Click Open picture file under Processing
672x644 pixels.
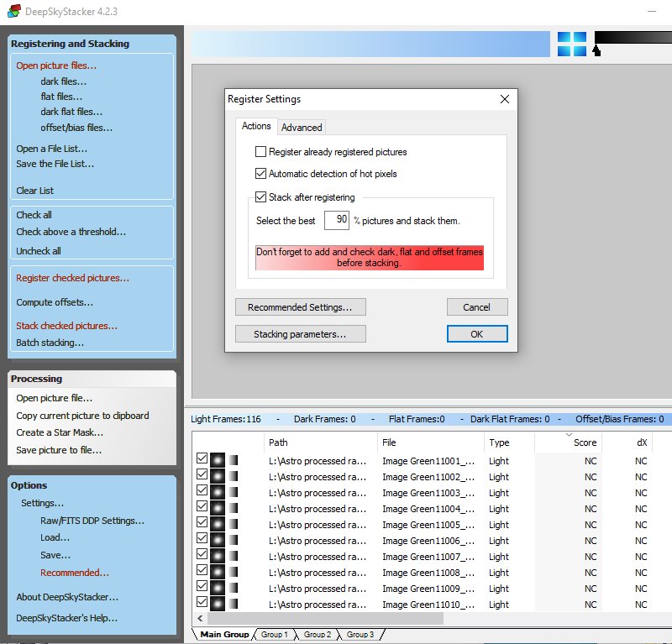click(x=54, y=398)
